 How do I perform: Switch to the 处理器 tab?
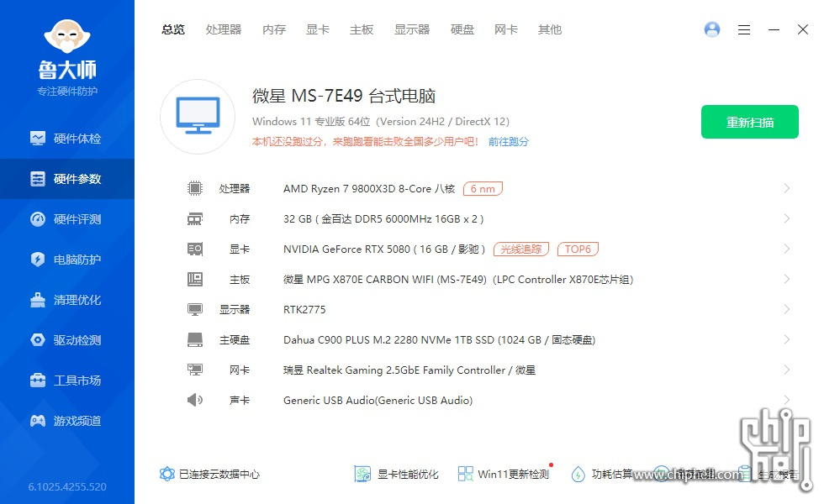[224, 30]
